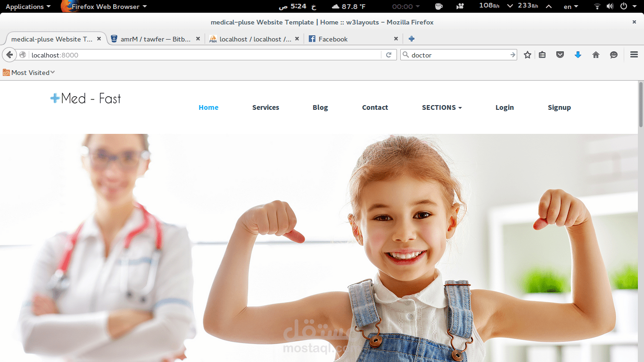Switch to the amrM / tawfer Bitbucket tab
This screenshot has width=644, height=362.
point(156,39)
